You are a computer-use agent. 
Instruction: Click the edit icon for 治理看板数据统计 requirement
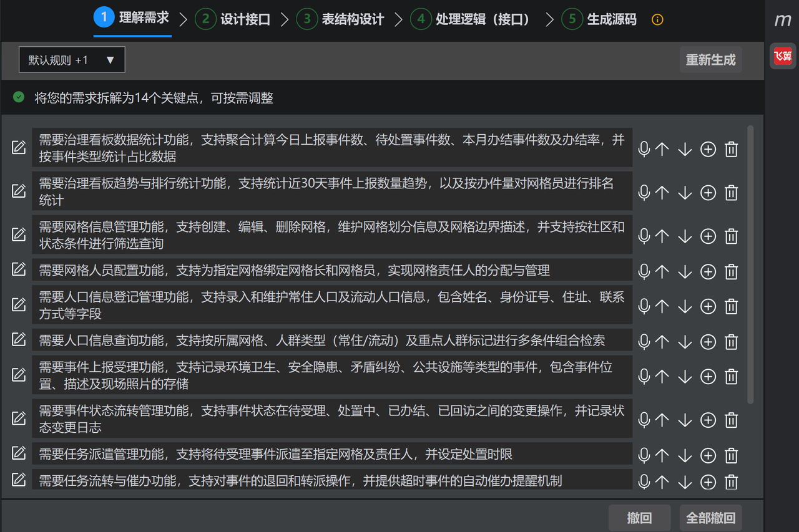pyautogui.click(x=19, y=148)
